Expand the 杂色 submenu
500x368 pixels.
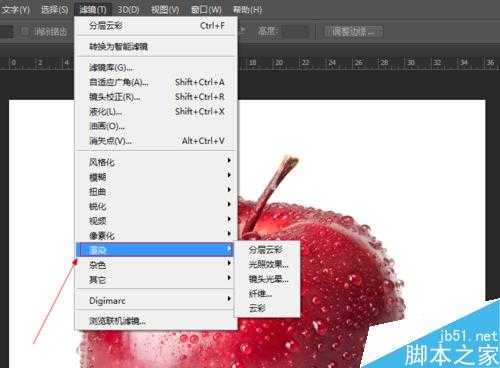(156, 265)
